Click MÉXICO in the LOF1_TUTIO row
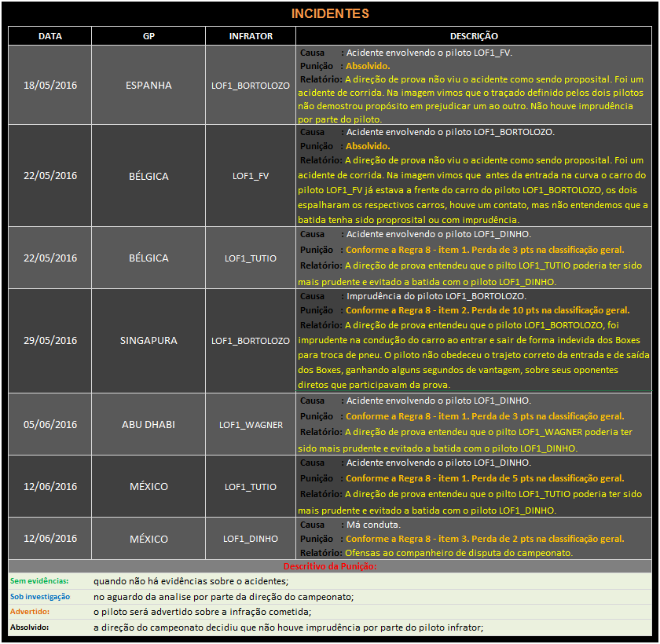The image size is (660, 644). [148, 487]
